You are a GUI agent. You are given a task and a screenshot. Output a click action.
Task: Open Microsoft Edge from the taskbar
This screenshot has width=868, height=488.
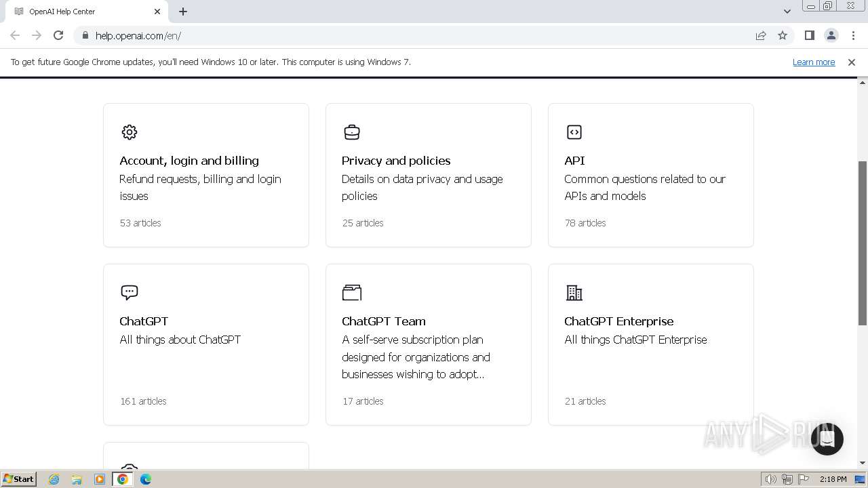tap(146, 479)
